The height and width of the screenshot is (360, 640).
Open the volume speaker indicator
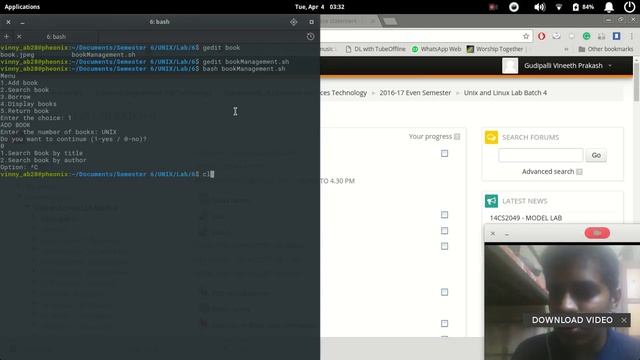(540, 7)
